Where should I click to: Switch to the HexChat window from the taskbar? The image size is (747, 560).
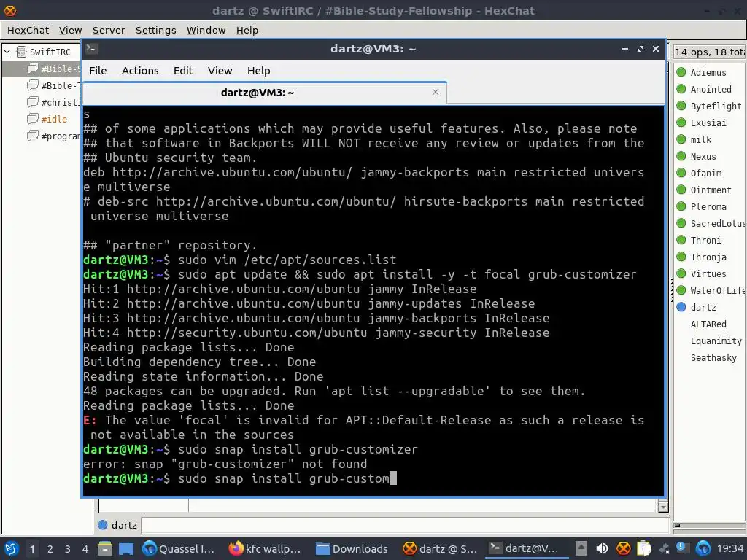tap(439, 548)
